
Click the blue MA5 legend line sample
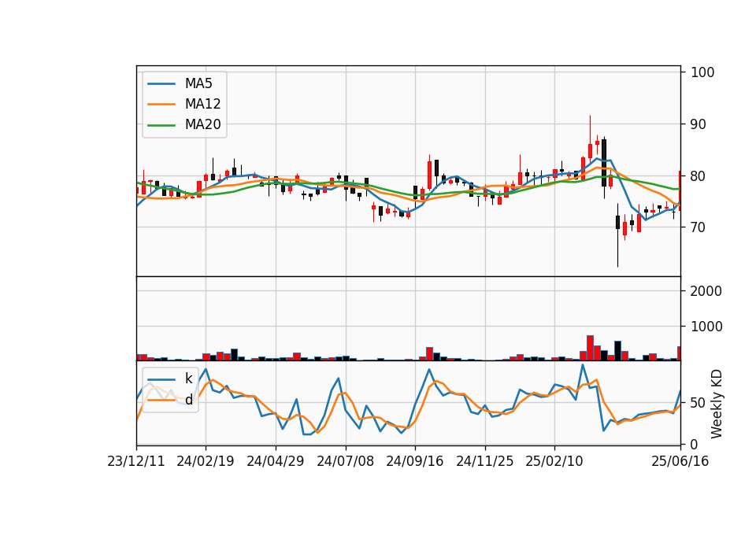pyautogui.click(x=161, y=84)
